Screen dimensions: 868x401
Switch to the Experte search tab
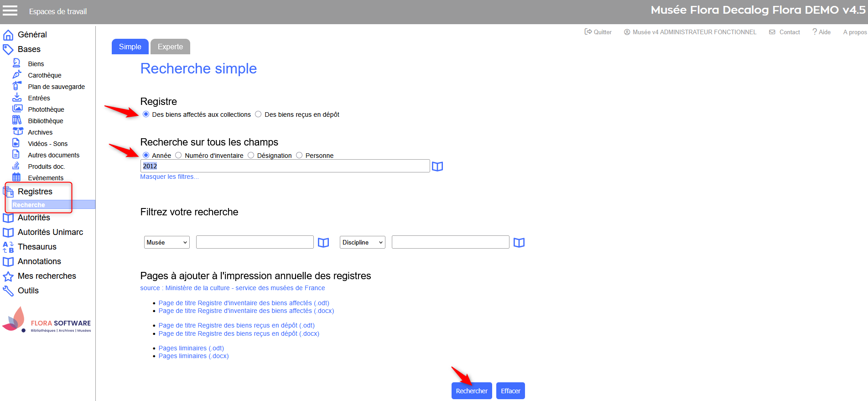coord(170,47)
